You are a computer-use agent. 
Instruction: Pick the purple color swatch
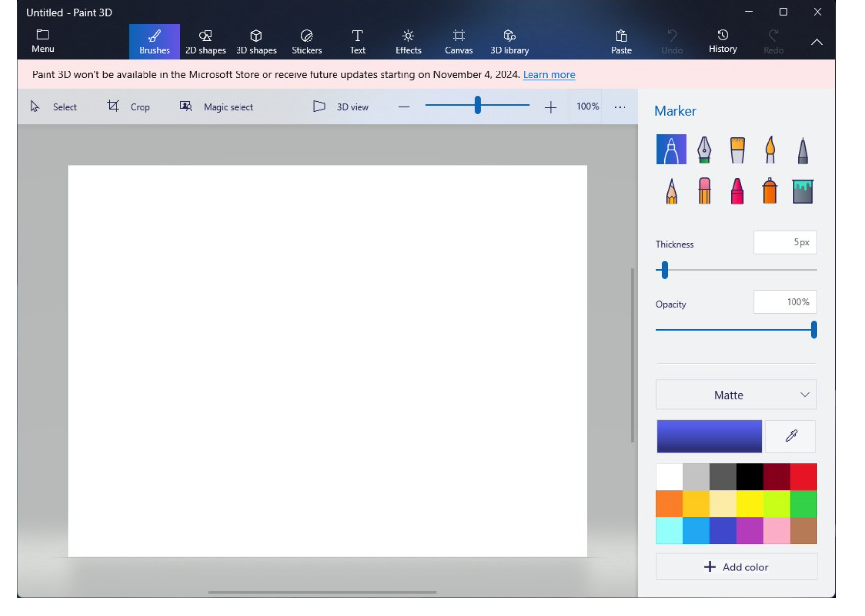coord(750,530)
